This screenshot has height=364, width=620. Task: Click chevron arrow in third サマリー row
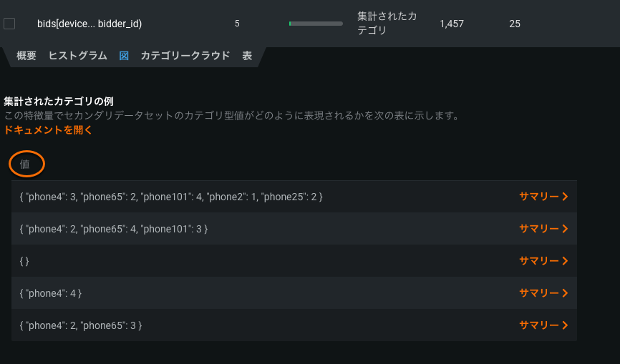click(566, 261)
